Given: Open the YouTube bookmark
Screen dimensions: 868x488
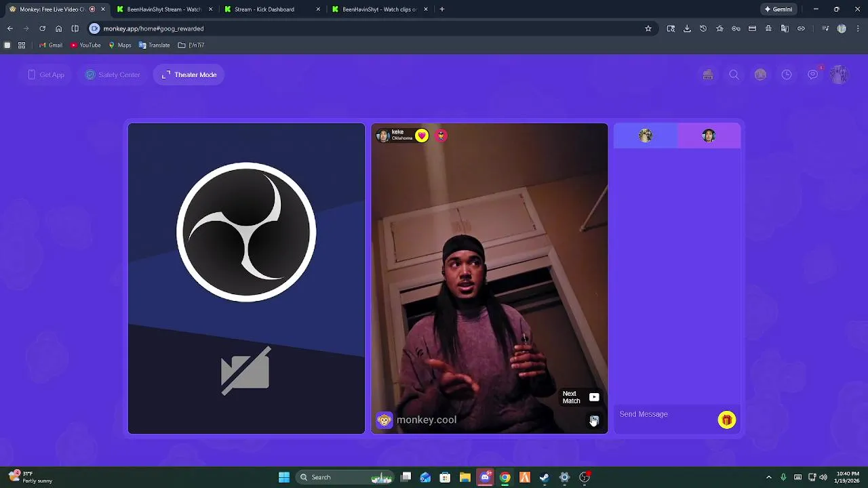Looking at the screenshot, I should [x=85, y=45].
